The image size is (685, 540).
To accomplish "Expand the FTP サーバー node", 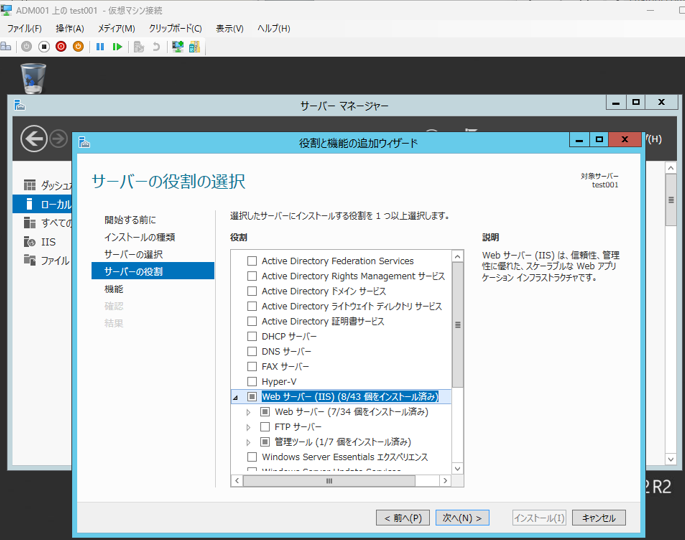I will [248, 427].
